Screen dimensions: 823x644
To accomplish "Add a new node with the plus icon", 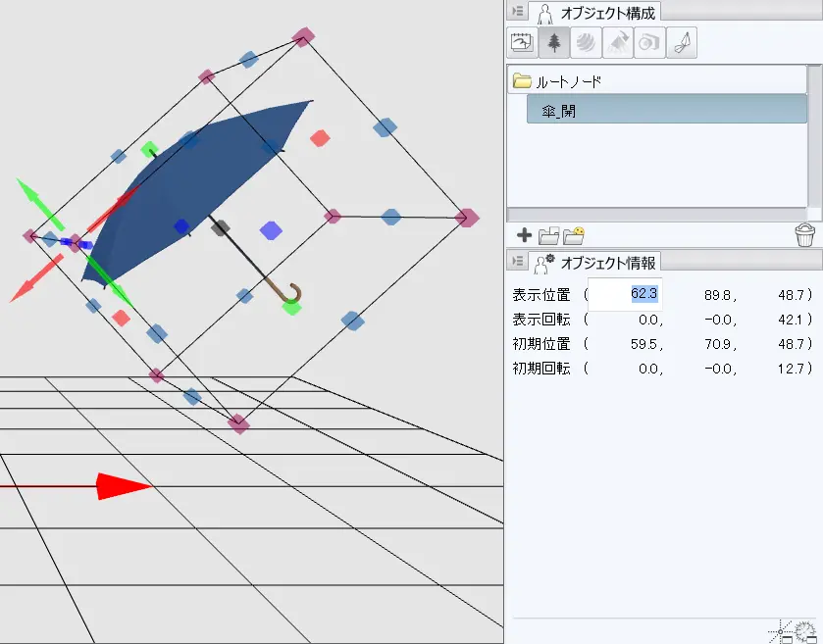I will click(524, 235).
